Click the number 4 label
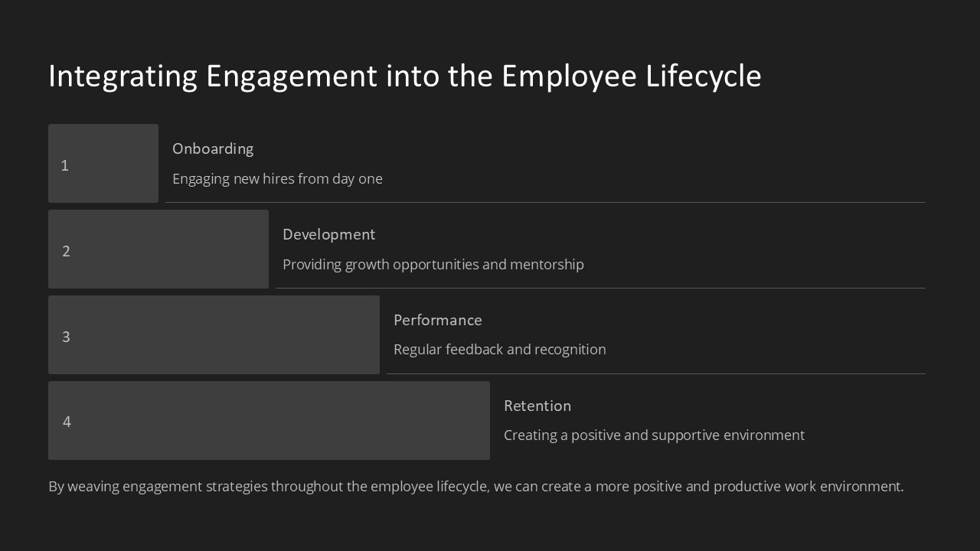980x551 pixels. coord(67,422)
